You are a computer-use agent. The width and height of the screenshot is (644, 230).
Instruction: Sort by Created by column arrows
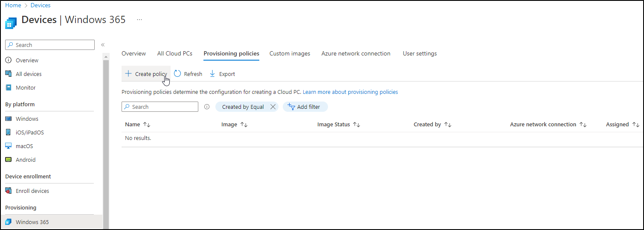[448, 125]
